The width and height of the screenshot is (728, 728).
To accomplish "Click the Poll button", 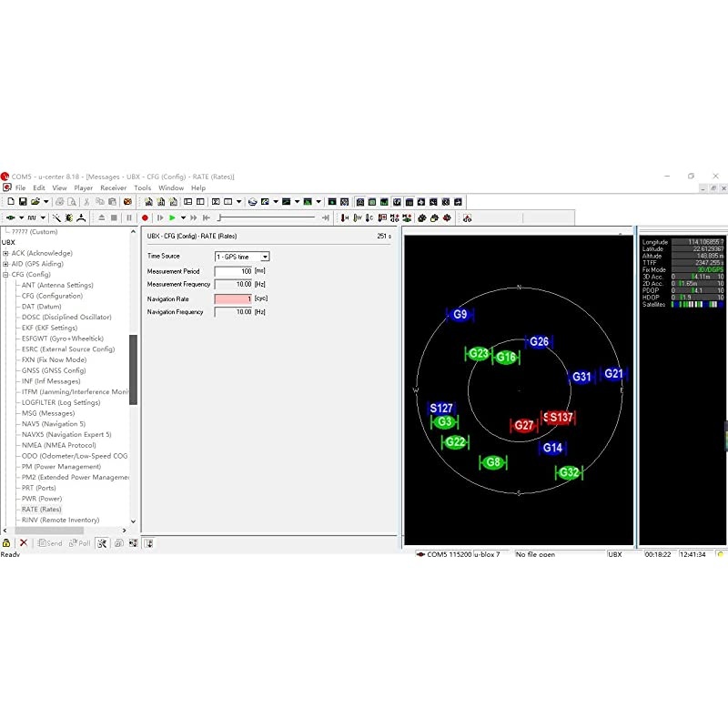I will [x=80, y=543].
